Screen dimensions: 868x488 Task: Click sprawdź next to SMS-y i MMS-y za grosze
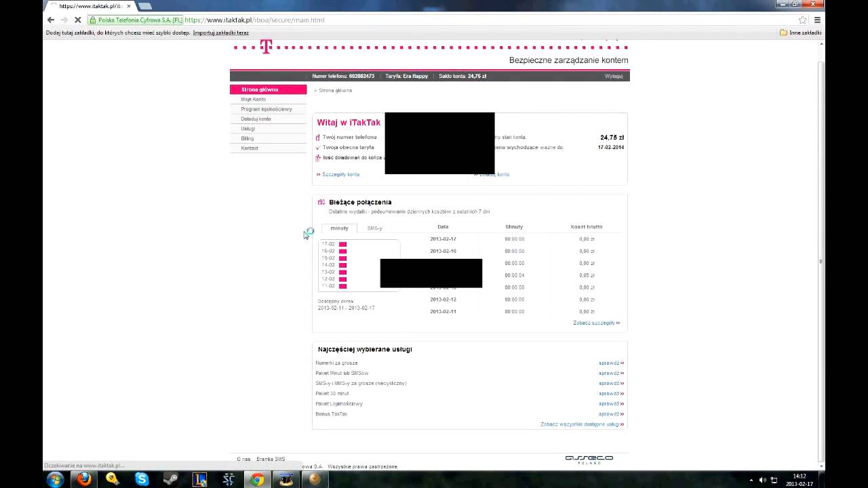611,384
